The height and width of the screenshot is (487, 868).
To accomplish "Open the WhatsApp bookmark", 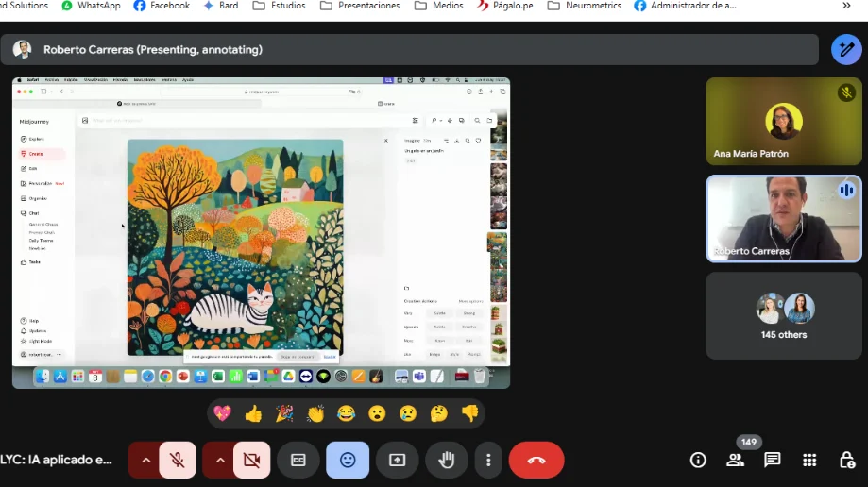I will point(91,6).
